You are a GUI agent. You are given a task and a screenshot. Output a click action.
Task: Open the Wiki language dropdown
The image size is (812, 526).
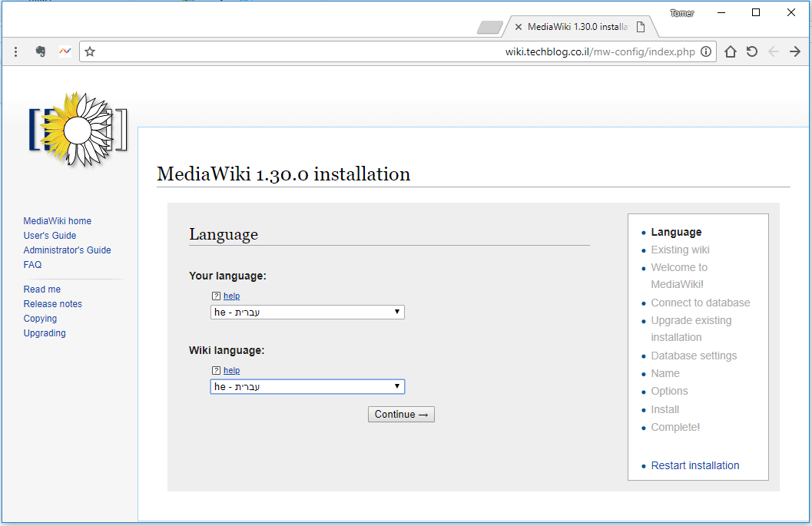click(x=307, y=386)
